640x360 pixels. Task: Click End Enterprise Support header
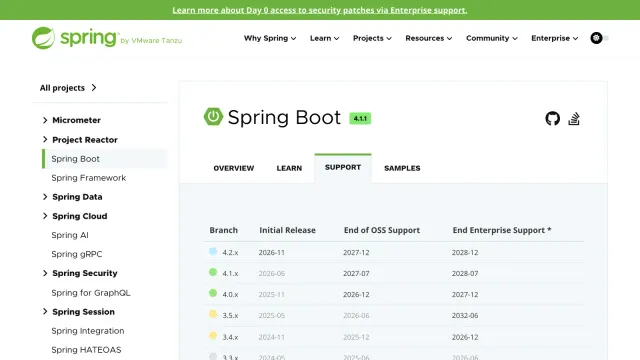coord(502,230)
